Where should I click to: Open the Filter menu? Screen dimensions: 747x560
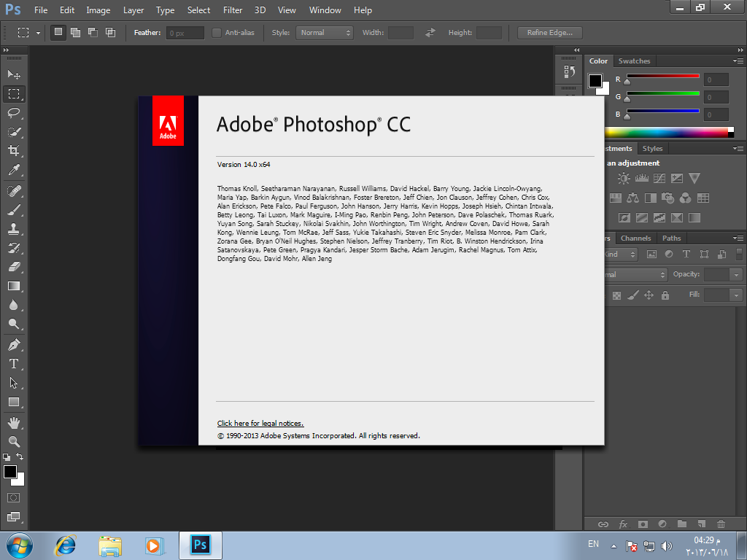[x=233, y=10]
